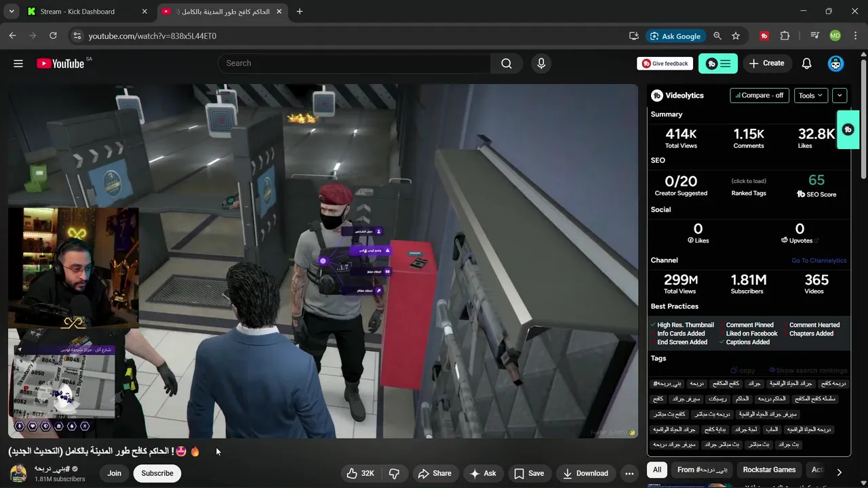
Task: Open the Chrome three-dot menu
Action: point(855,36)
